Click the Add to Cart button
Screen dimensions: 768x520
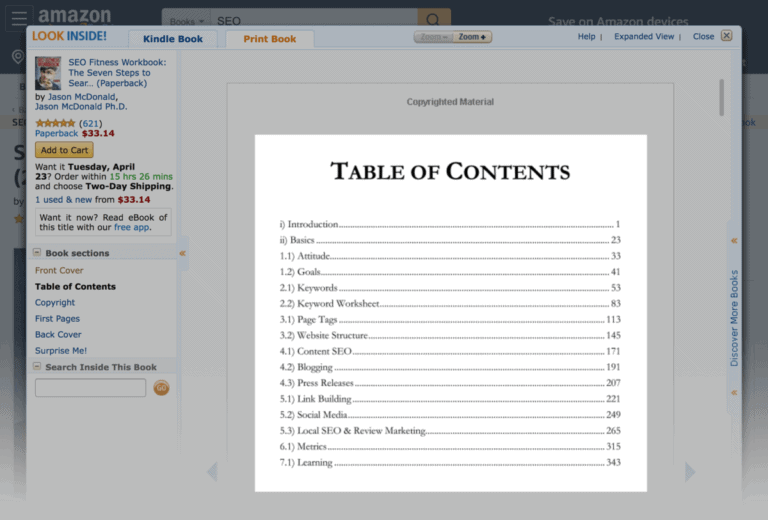pyautogui.click(x=64, y=150)
